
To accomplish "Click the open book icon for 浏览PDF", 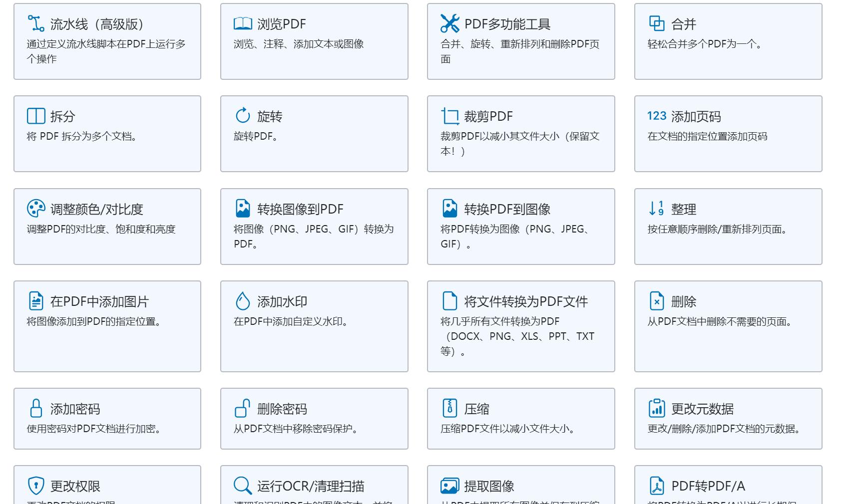I will (243, 23).
